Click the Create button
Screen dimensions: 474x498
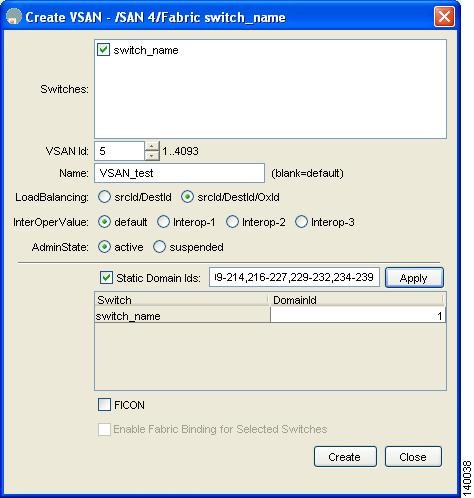click(x=345, y=457)
